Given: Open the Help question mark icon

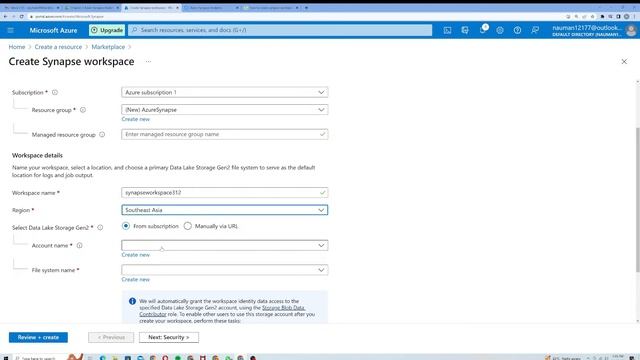Looking at the screenshot, I should tap(517, 30).
